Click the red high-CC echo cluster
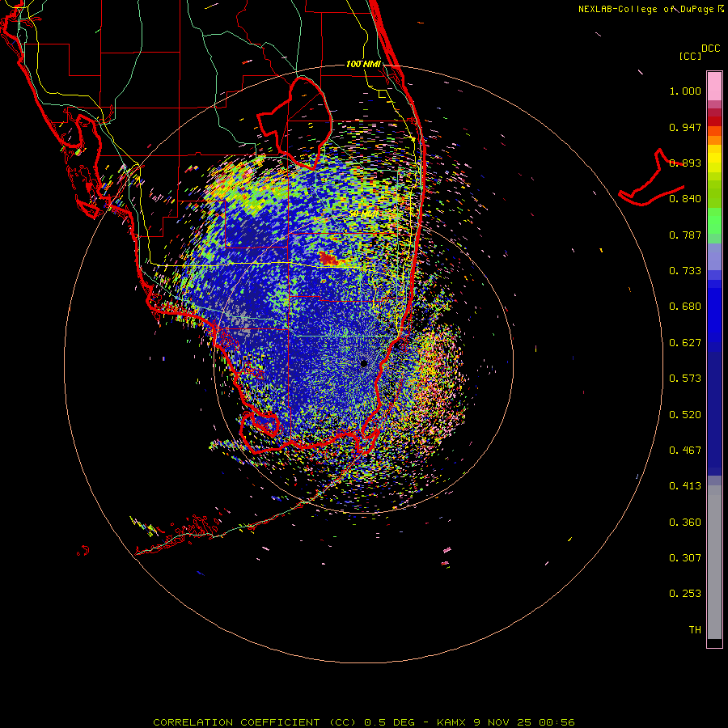728x728 pixels. pyautogui.click(x=330, y=258)
